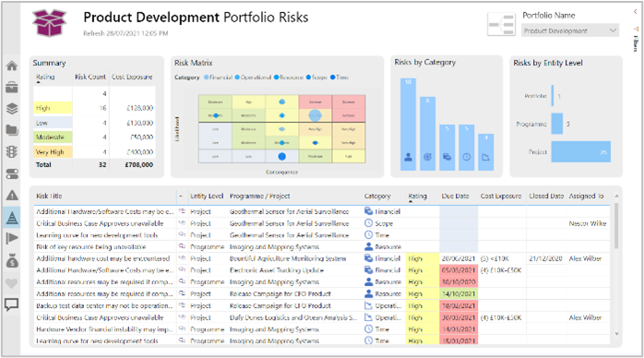644x358 pixels.
Task: Click the risk table vertical scrollbar thumb
Action: click(x=616, y=226)
